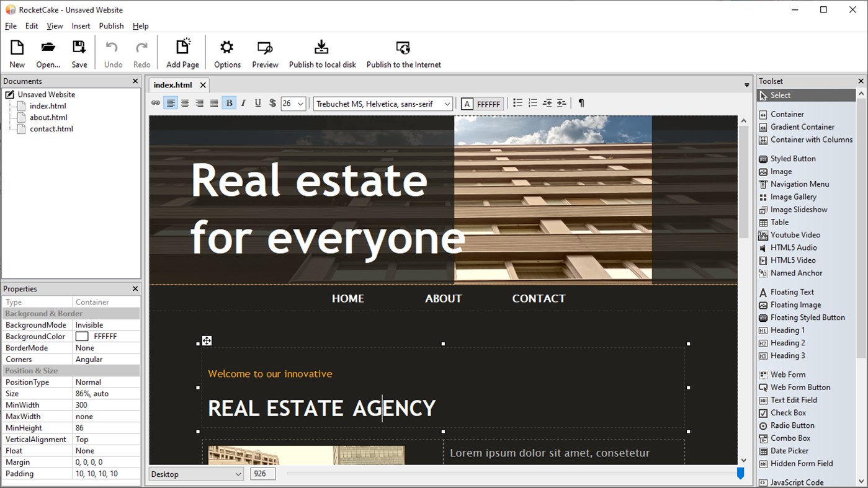The image size is (868, 488).
Task: Click Publish to the Internet
Action: click(403, 52)
